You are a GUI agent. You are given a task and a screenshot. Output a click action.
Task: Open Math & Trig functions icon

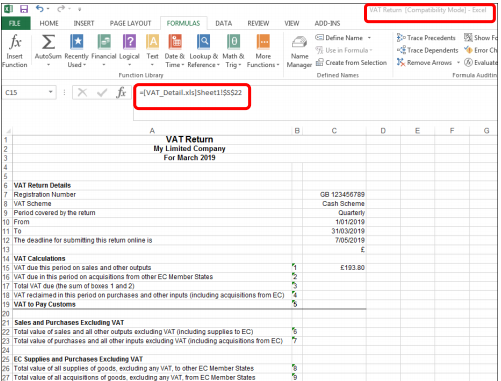tap(234, 42)
